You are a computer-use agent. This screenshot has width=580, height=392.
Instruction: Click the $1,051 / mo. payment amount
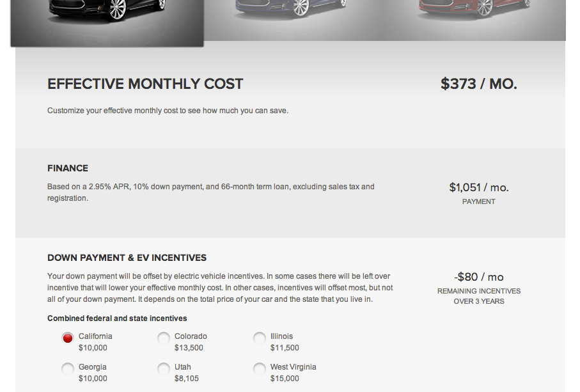(x=478, y=187)
